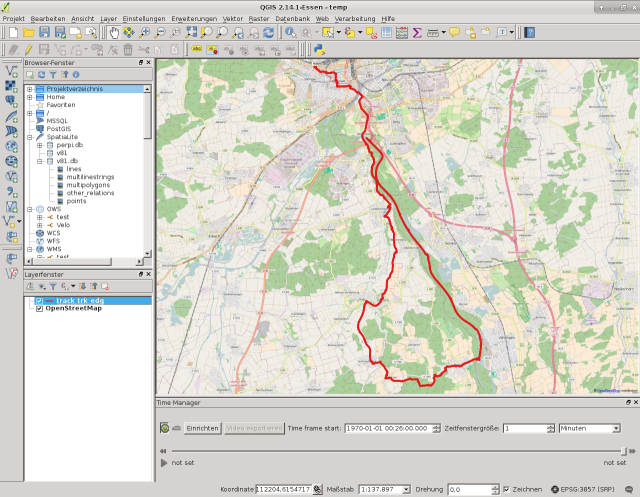Increase the Drehung rotation value

click(495, 487)
